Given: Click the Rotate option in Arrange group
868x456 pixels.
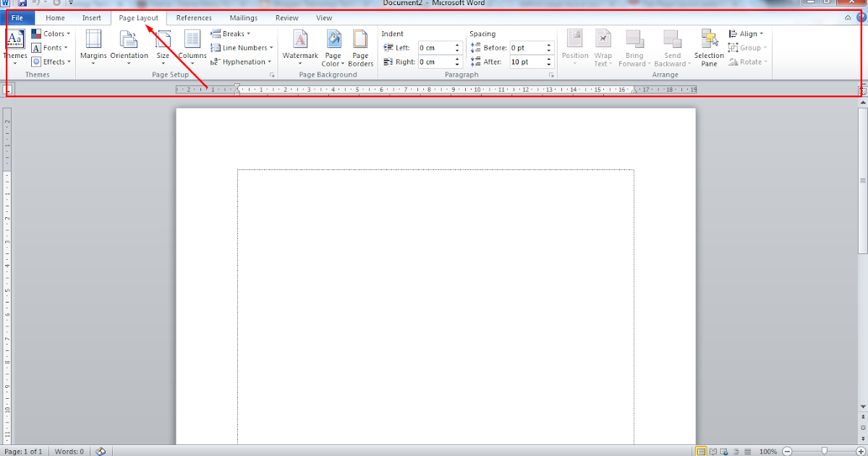Looking at the screenshot, I should (x=747, y=62).
